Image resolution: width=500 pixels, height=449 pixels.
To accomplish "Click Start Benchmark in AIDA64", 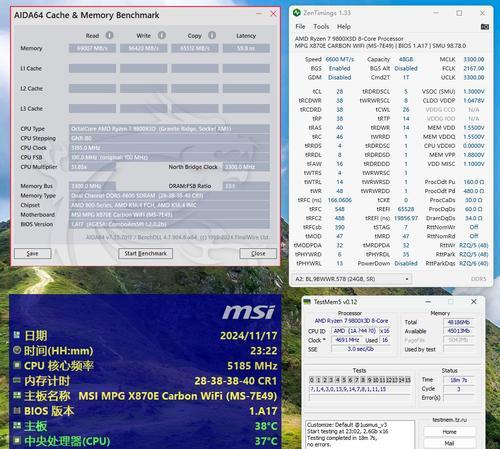I will tap(145, 253).
